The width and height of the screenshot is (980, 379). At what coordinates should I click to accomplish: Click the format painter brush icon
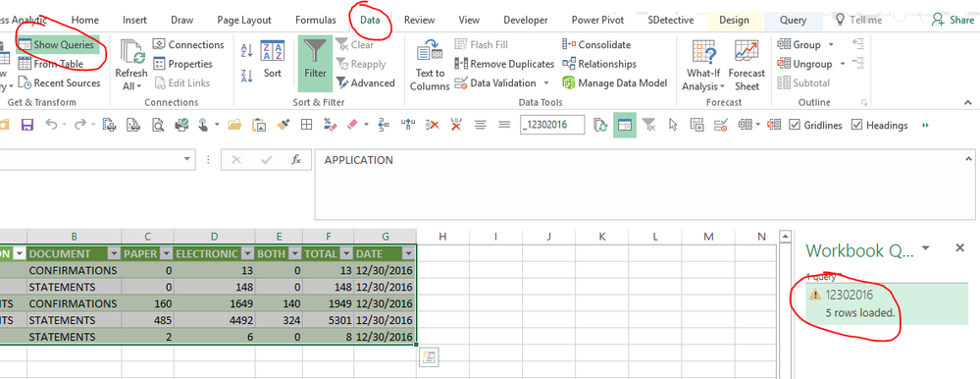(283, 125)
